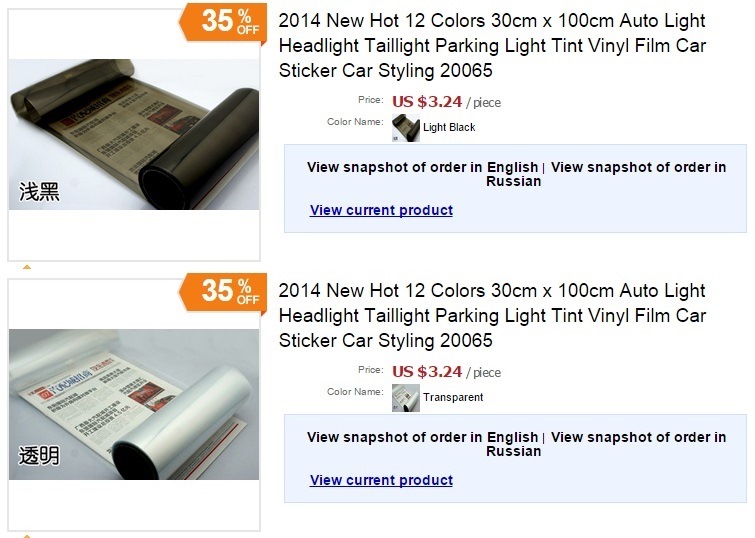Click the US $3.24 price of the Transparent item

click(427, 372)
